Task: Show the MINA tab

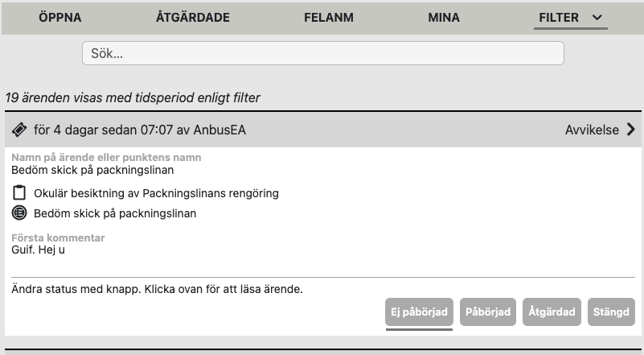Action: 444,17
